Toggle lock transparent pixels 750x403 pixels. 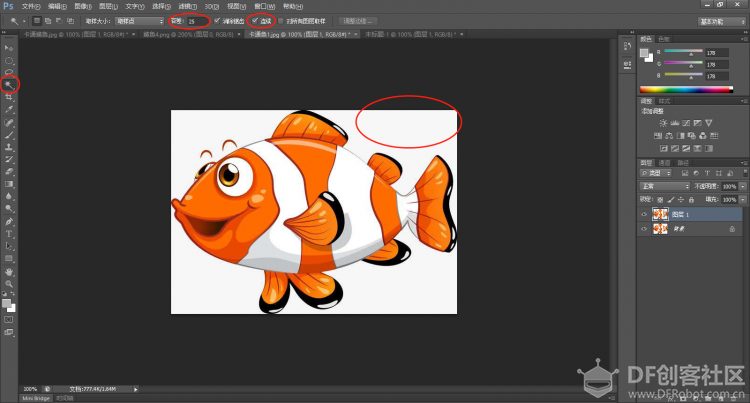[x=660, y=200]
